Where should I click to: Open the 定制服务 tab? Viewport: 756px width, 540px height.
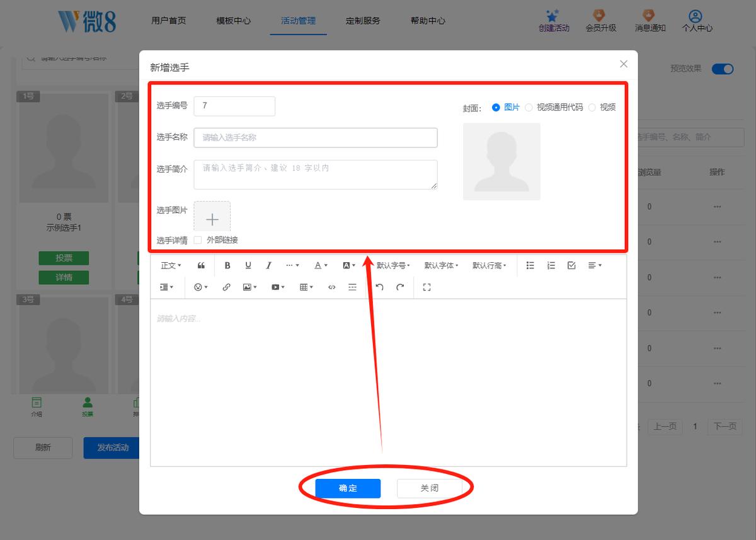(x=363, y=21)
